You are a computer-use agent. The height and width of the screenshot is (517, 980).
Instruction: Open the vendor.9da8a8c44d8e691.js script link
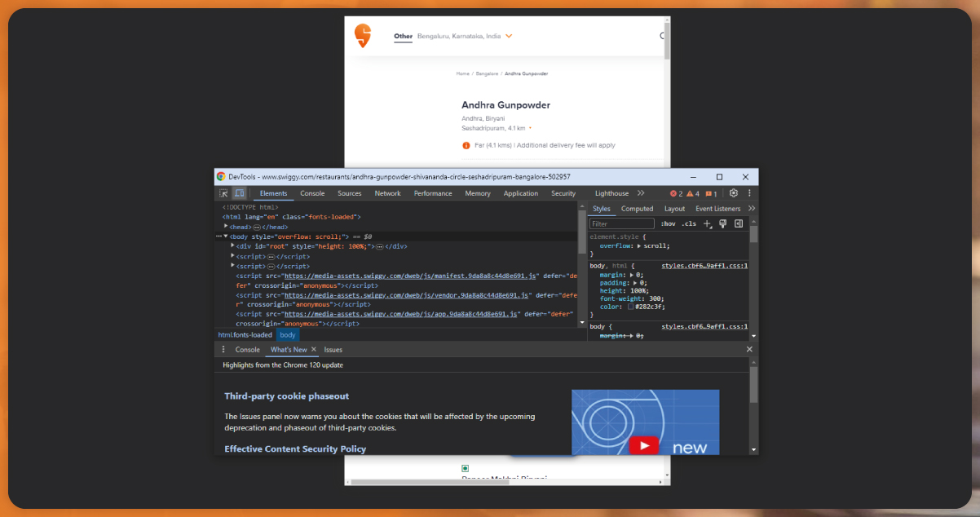click(408, 294)
